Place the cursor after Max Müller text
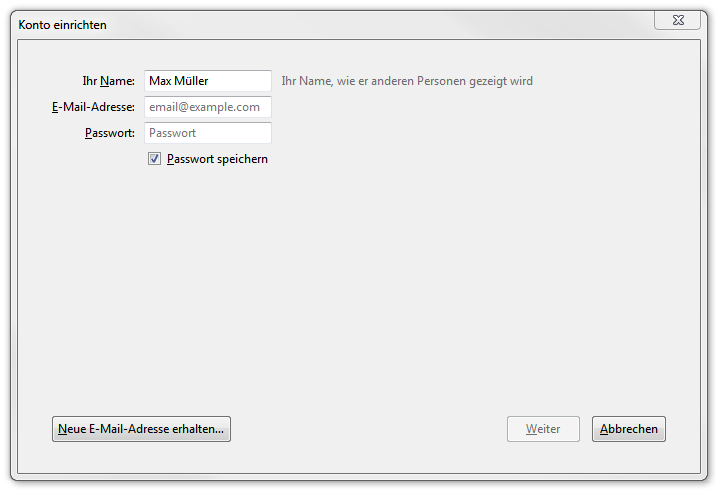This screenshot has width=721, height=495. [210, 81]
